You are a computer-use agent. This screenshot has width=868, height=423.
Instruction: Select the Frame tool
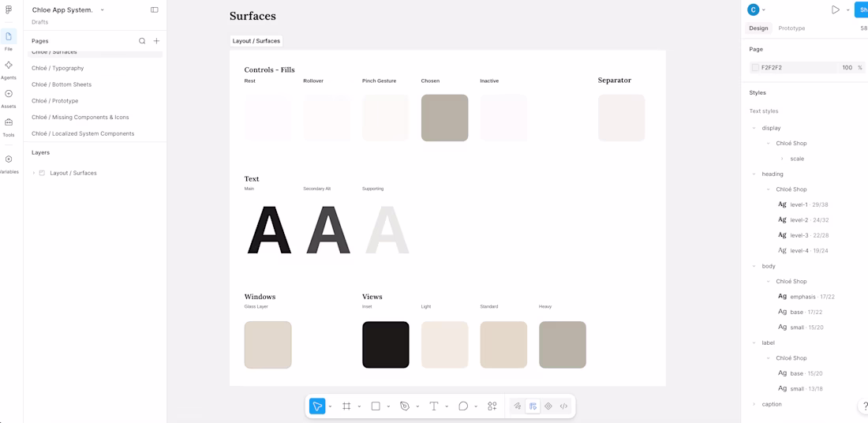tap(346, 406)
